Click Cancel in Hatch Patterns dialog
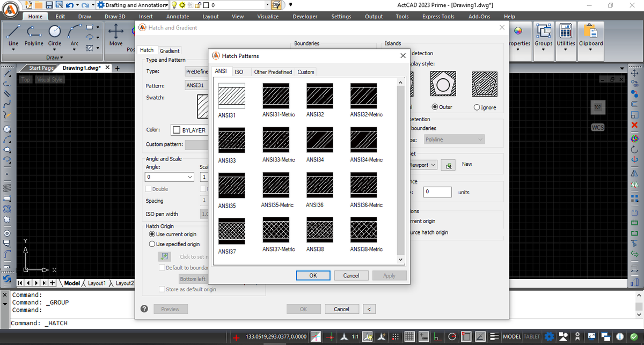 click(351, 275)
